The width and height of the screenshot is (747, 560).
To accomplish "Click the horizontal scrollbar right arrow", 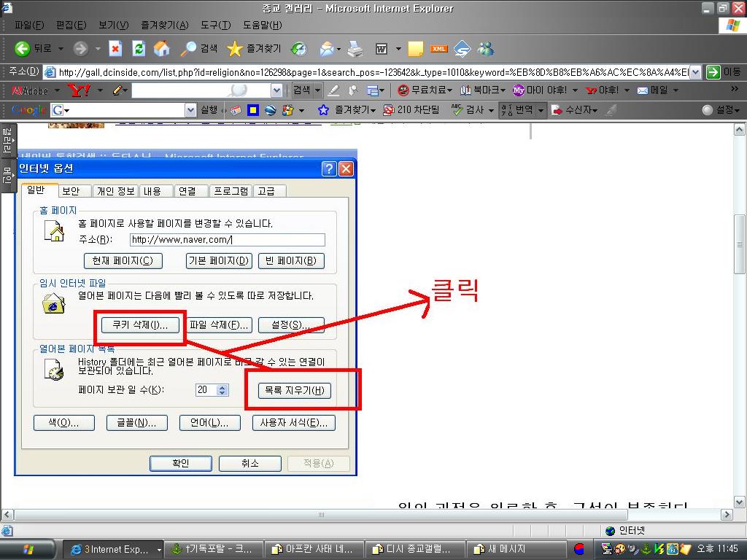I will click(x=727, y=515).
